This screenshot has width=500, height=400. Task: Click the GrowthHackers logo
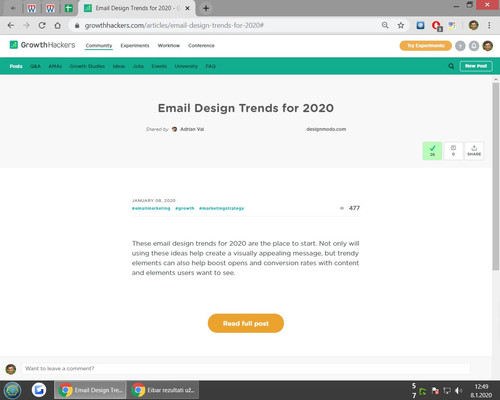point(42,45)
